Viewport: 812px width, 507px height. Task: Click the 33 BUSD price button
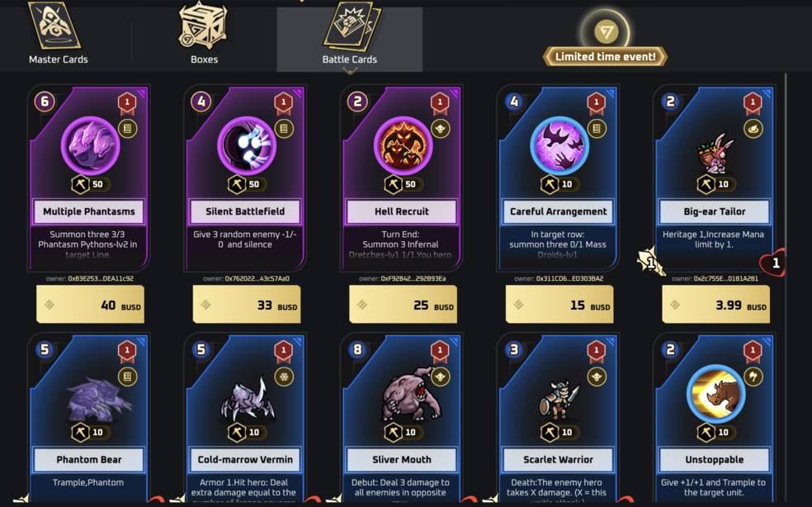point(247,305)
